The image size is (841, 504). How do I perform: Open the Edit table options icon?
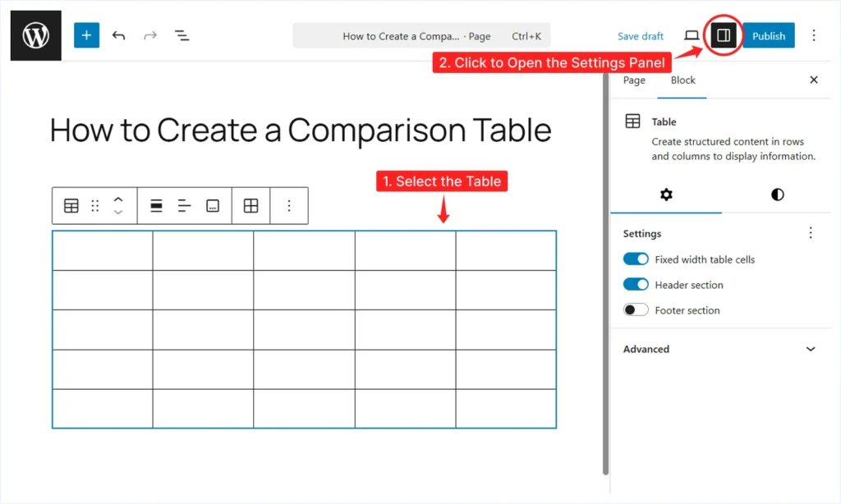click(251, 206)
